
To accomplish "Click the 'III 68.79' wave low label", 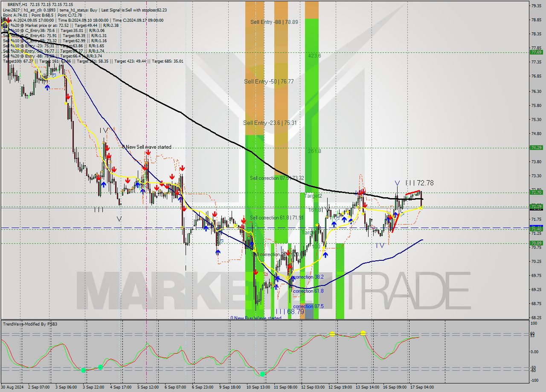I will point(290,312).
